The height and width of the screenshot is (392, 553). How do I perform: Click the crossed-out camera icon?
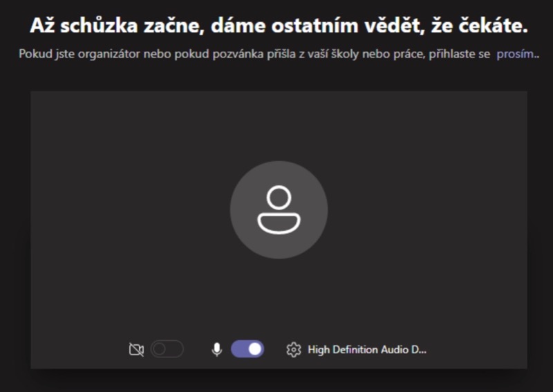point(136,350)
